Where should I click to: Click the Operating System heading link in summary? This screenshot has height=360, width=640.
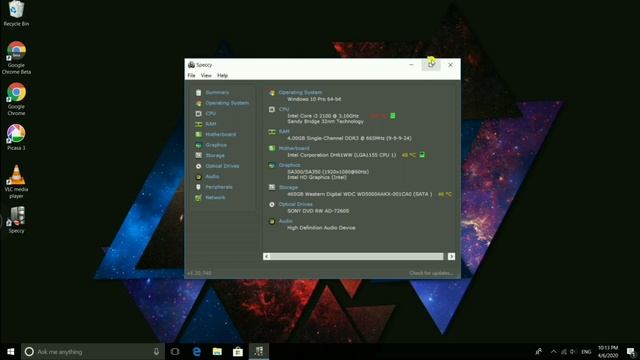[300, 93]
